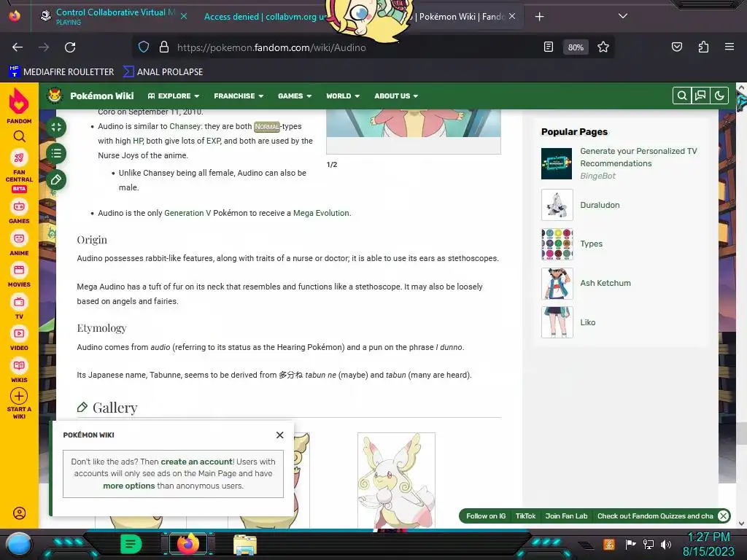The width and height of the screenshot is (747, 560).
Task: Open the wiki discussions icon
Action: pyautogui.click(x=700, y=96)
